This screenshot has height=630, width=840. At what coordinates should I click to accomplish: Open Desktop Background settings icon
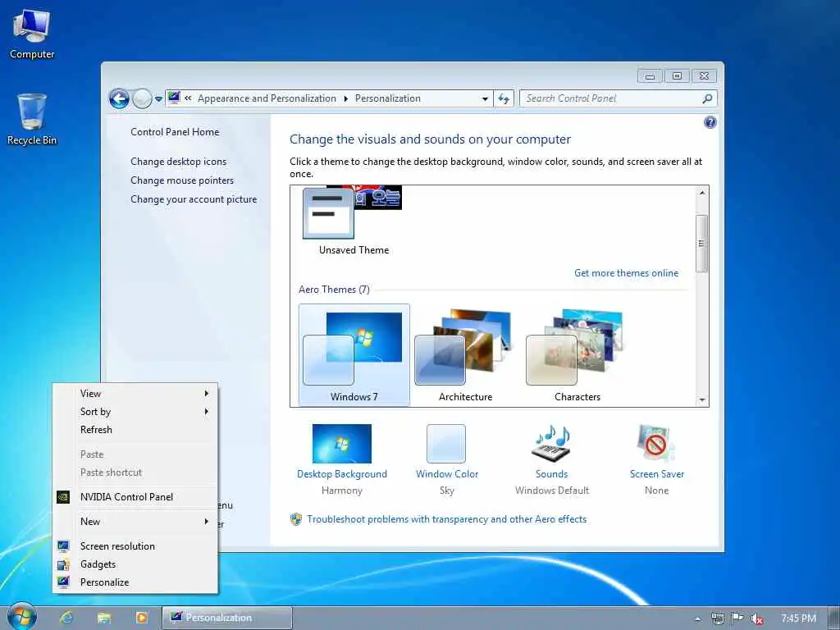pyautogui.click(x=342, y=444)
